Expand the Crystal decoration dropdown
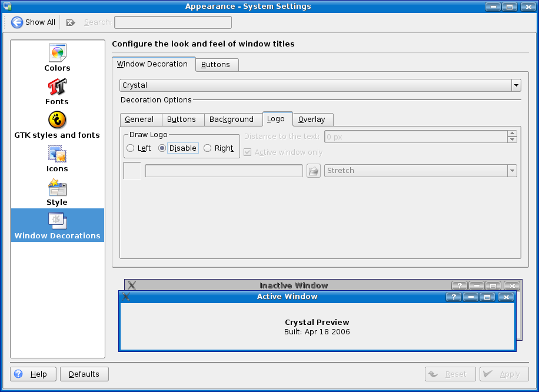Image resolution: width=539 pixels, height=392 pixels. (516, 85)
